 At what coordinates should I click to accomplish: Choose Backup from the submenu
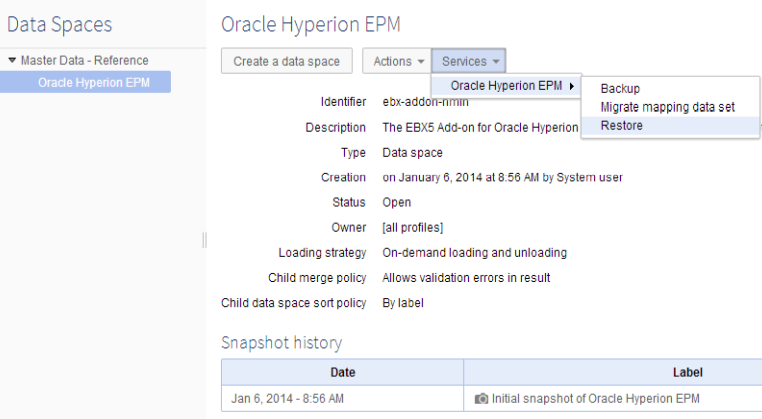(620, 89)
